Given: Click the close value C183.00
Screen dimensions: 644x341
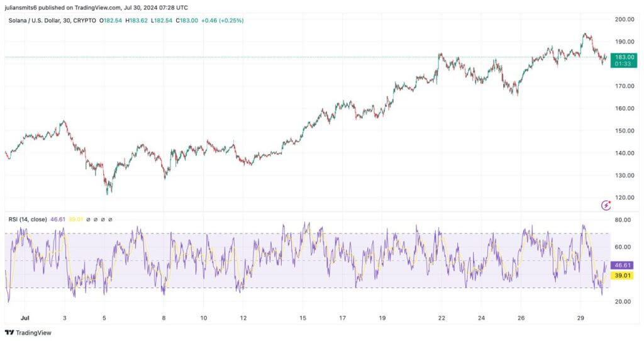Looking at the screenshot, I should pyautogui.click(x=187, y=20).
